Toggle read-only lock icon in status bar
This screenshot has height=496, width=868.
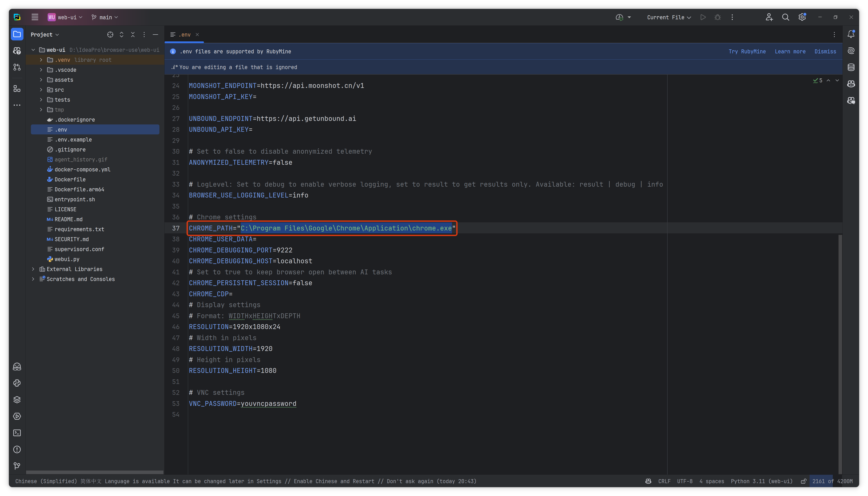[804, 481]
